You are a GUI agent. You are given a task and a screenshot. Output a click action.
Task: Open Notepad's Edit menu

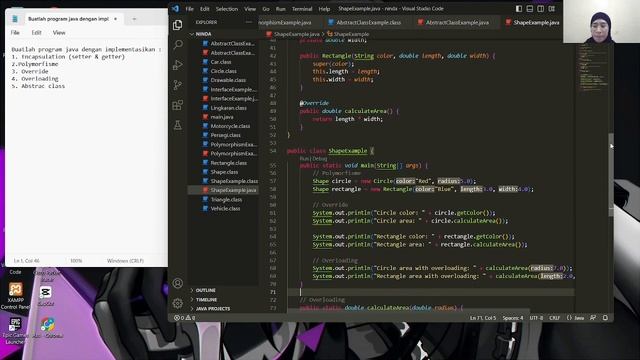(x=36, y=32)
